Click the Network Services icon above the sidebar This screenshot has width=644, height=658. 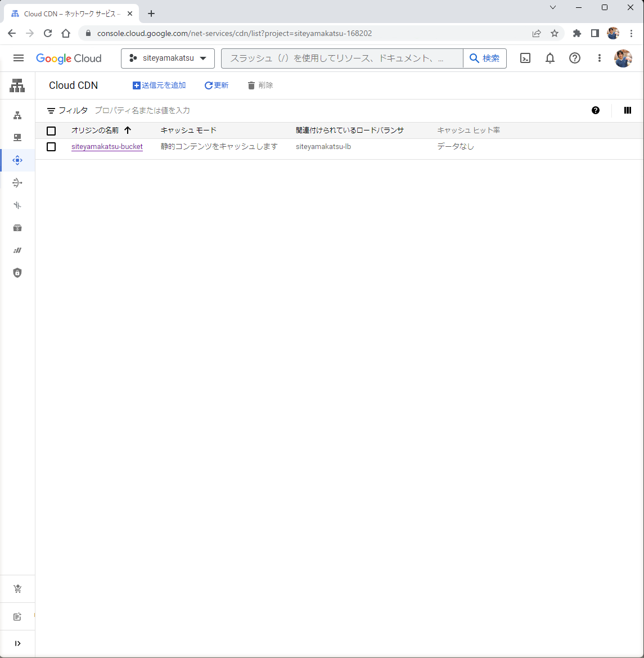[x=17, y=85]
